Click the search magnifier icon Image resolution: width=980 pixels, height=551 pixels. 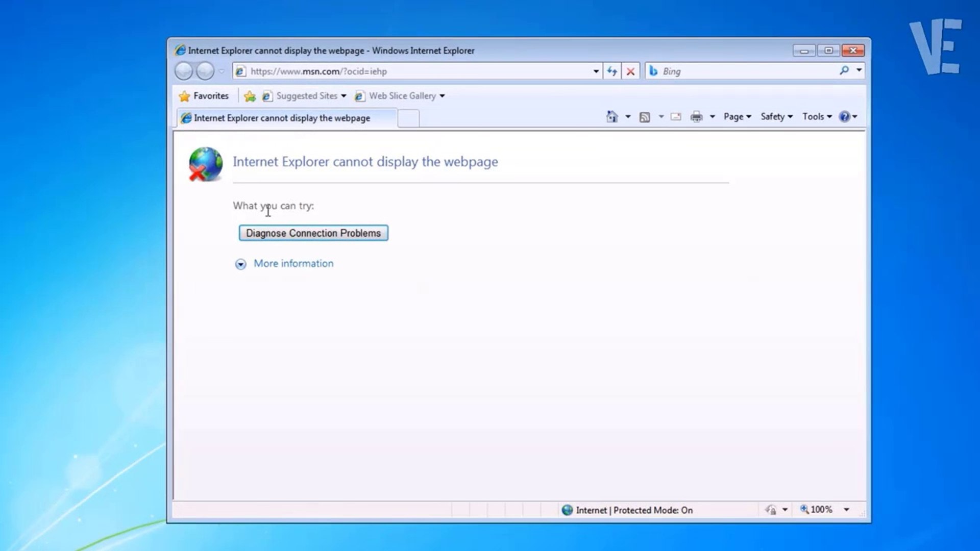844,70
